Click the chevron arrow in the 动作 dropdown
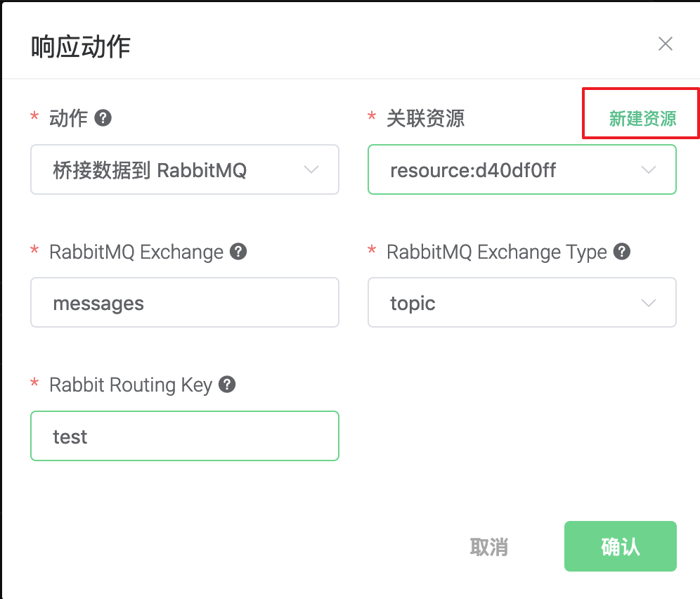 click(311, 169)
